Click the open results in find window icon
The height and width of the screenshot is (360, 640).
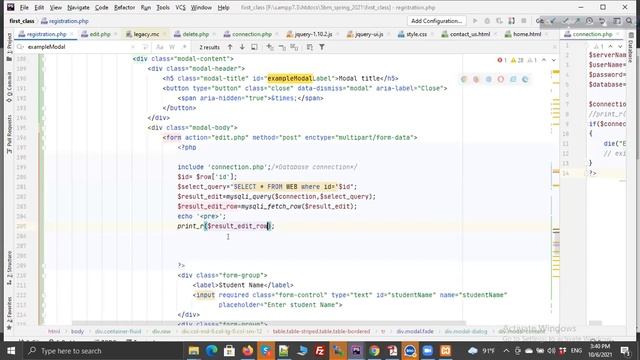coord(254,47)
